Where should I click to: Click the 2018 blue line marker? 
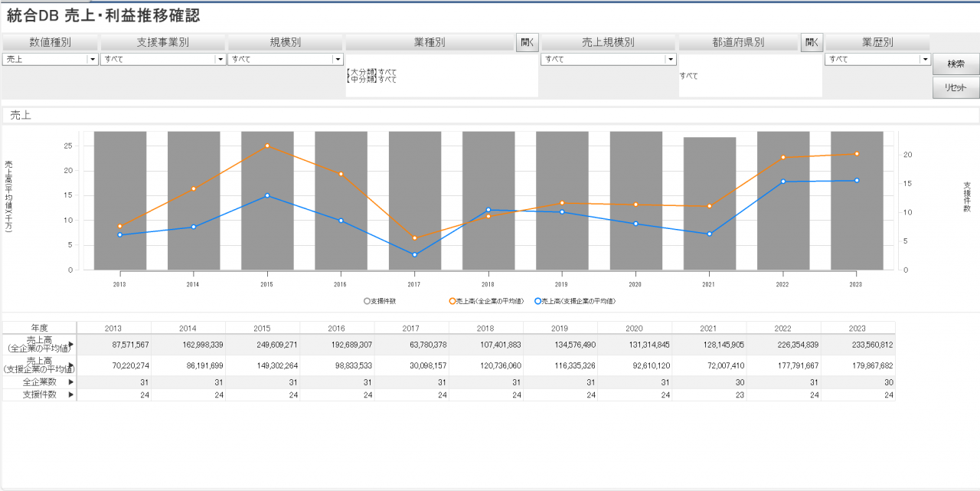click(x=488, y=210)
